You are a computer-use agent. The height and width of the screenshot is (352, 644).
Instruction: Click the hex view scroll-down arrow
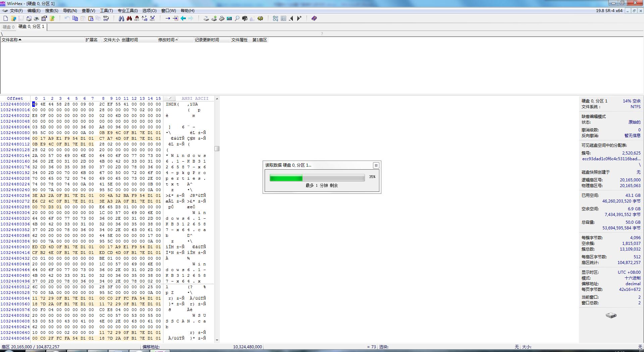click(217, 340)
